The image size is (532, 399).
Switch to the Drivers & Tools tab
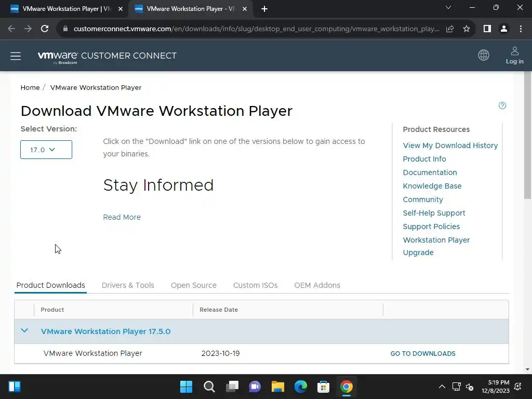click(x=128, y=285)
